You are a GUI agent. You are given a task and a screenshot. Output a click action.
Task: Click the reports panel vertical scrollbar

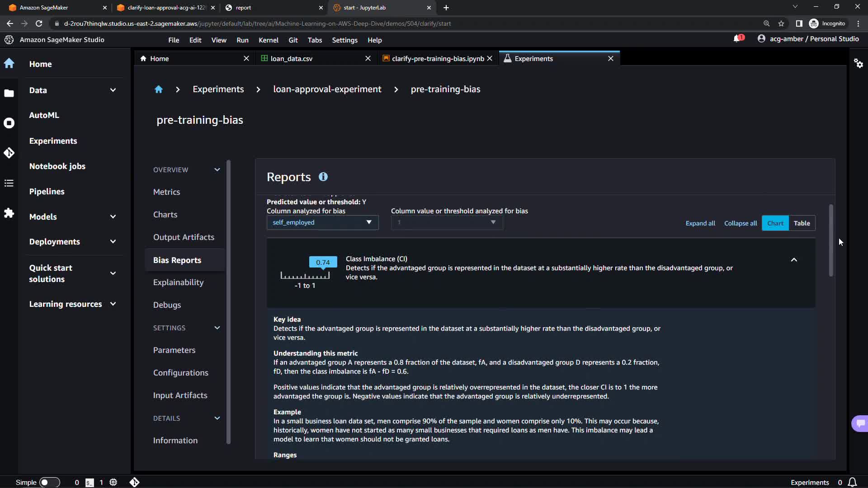pyautogui.click(x=830, y=239)
